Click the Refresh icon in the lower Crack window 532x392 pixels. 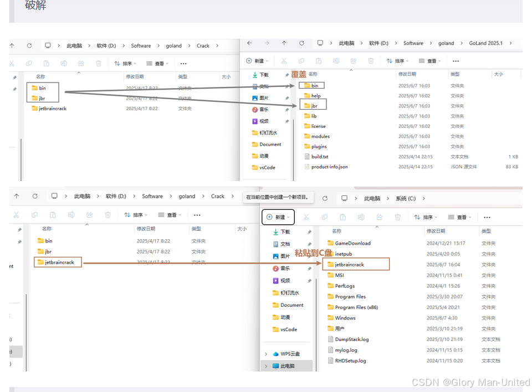click(x=35, y=196)
